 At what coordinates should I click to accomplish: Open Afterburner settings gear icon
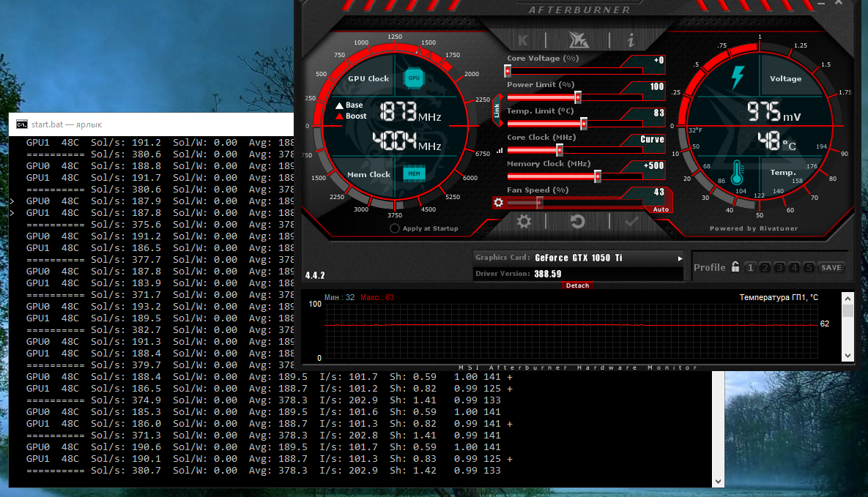coord(524,222)
